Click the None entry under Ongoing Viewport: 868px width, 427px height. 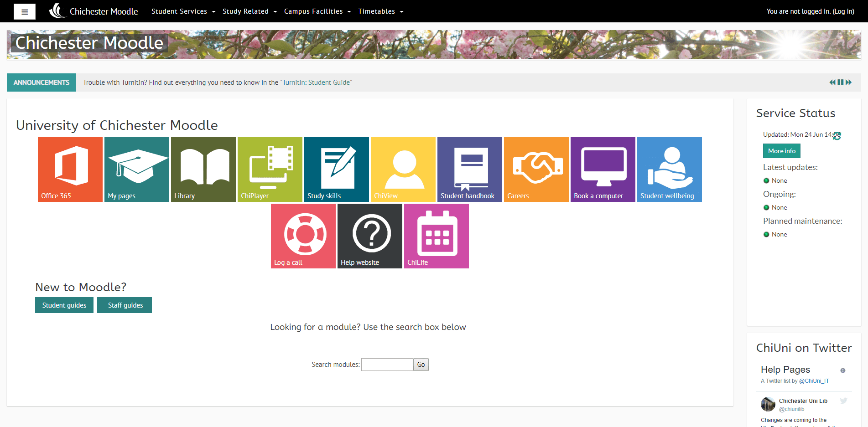779,207
